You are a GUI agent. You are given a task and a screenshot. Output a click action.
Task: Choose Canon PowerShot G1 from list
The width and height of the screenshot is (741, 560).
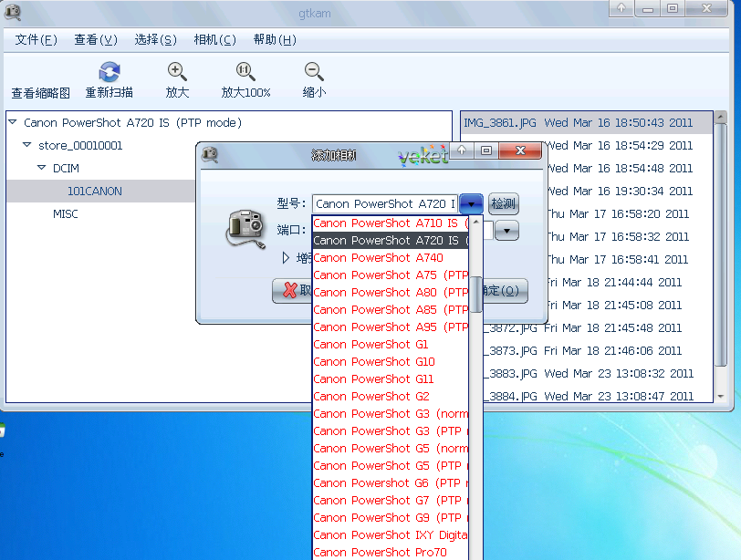click(391, 344)
